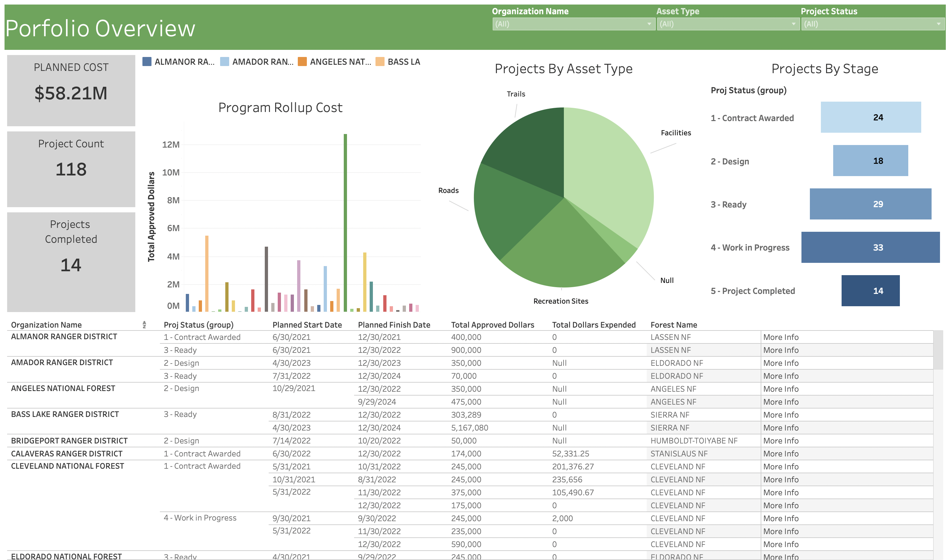The width and height of the screenshot is (951, 560).
Task: Open More Info for Bridgeport Ranger District
Action: (x=781, y=440)
